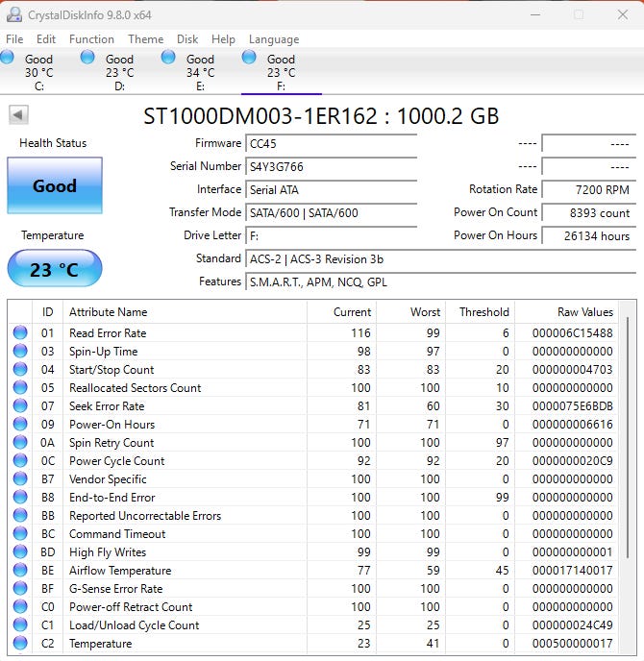Open the File menu
Screen dimensions: 644x661
pos(14,39)
